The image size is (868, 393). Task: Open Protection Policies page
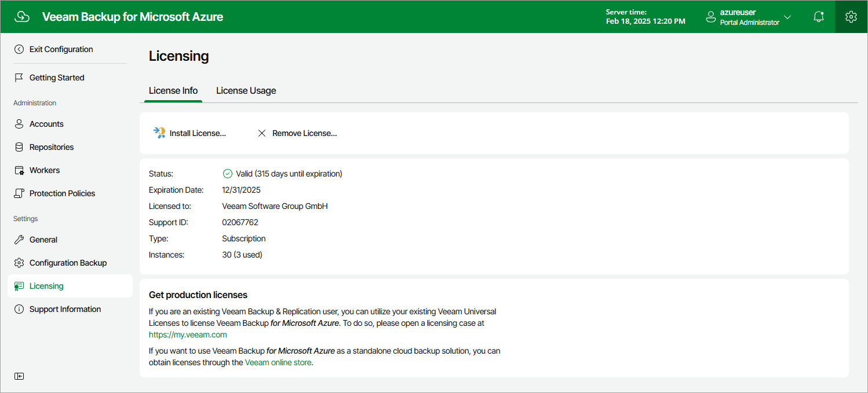[x=62, y=193]
